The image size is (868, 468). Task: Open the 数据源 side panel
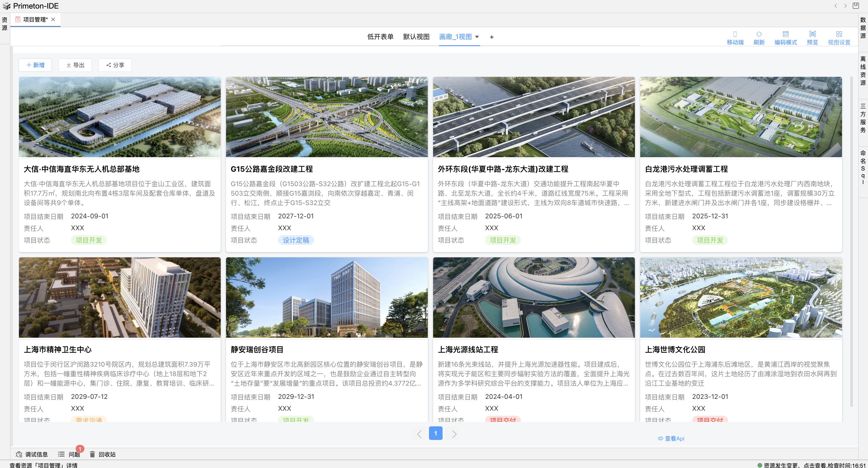pos(863,28)
